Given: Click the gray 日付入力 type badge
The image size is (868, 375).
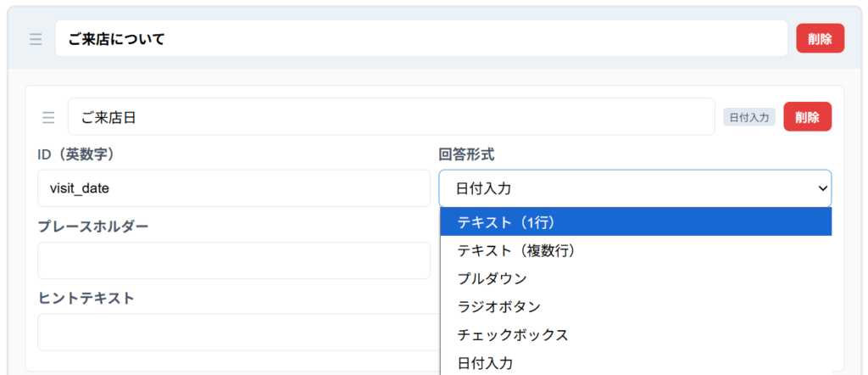Looking at the screenshot, I should pyautogui.click(x=748, y=117).
